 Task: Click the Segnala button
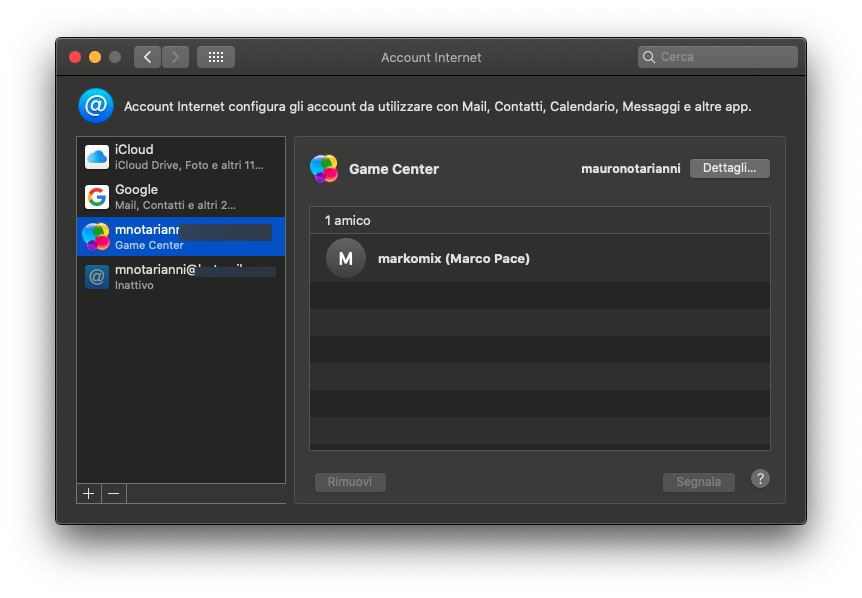click(x=698, y=482)
